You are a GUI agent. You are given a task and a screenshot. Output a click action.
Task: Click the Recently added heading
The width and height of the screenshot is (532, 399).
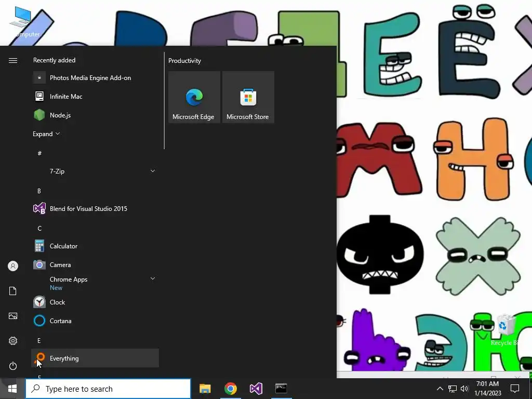pos(54,60)
